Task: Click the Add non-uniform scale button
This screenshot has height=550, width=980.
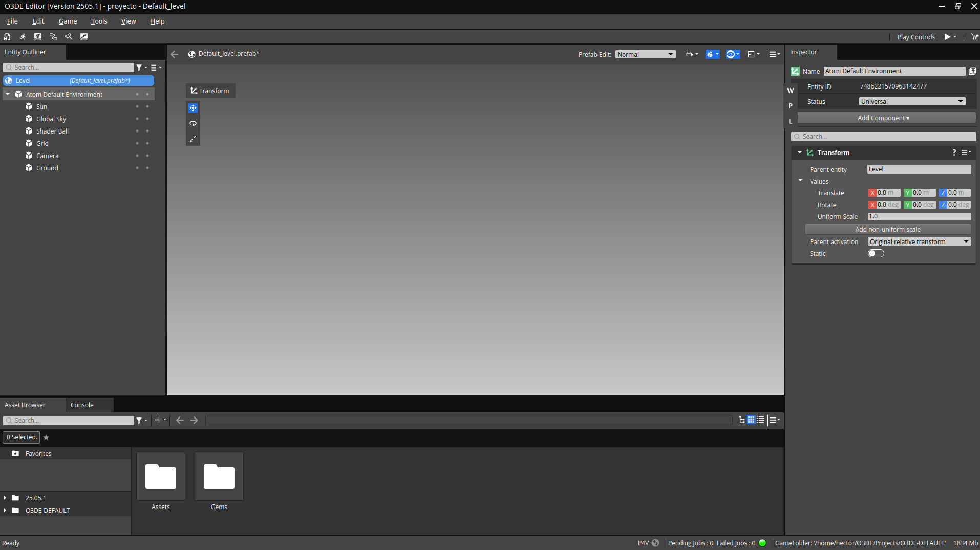Action: point(887,229)
